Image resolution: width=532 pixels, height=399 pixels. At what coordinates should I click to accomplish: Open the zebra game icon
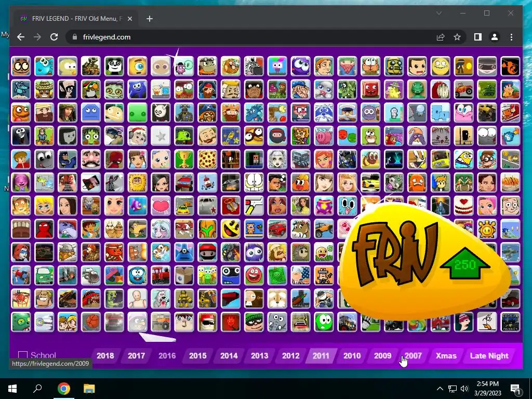click(254, 66)
